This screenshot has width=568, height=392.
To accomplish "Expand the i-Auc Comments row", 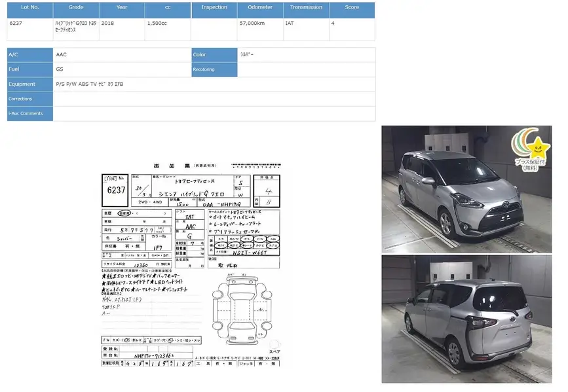I will pyautogui.click(x=29, y=113).
